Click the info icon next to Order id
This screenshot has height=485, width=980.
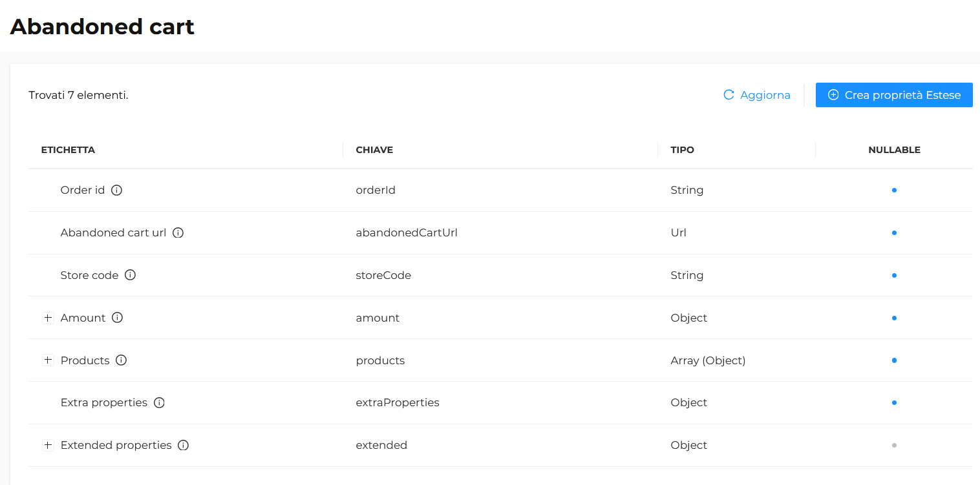(x=117, y=191)
